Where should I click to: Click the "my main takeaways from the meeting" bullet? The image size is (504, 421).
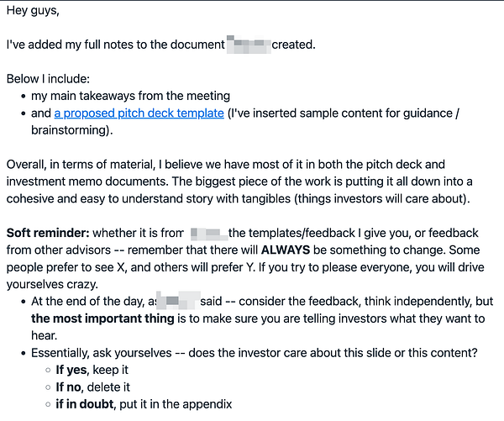(130, 96)
